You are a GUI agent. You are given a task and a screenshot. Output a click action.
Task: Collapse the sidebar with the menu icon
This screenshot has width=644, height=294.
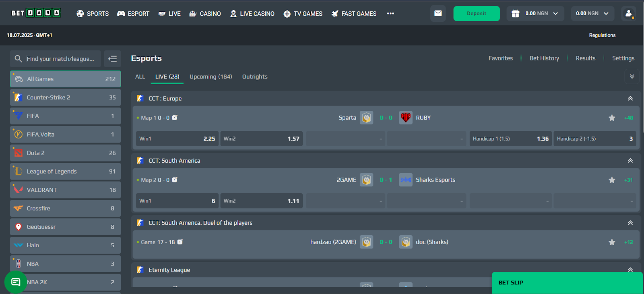point(112,59)
